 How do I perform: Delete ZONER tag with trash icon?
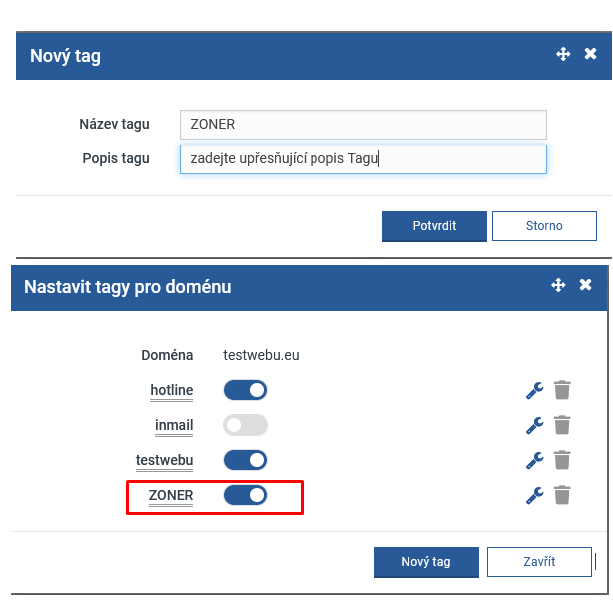pyautogui.click(x=563, y=495)
